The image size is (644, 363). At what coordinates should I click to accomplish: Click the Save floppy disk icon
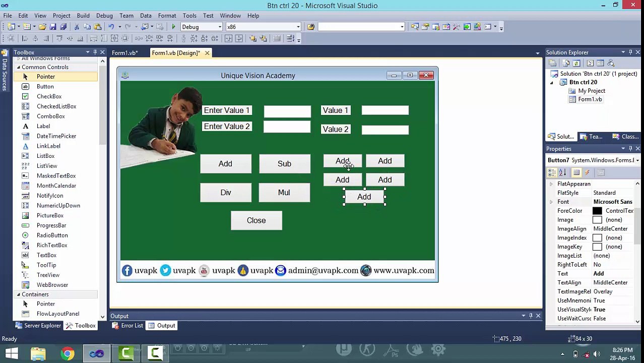pos(53,27)
